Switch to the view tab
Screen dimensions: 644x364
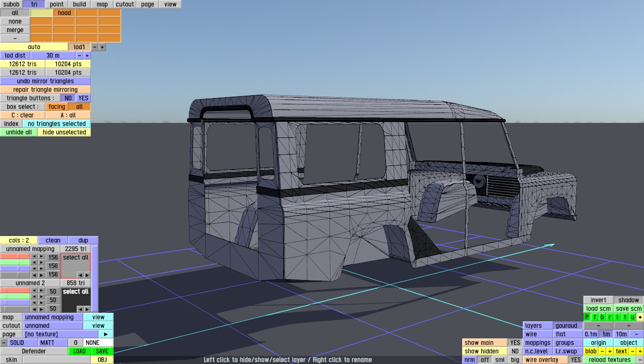[170, 4]
